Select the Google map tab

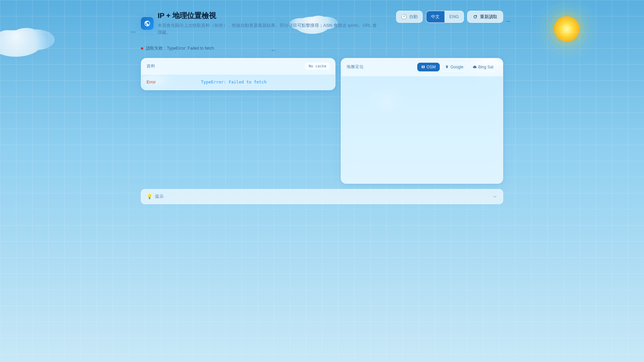pyautogui.click(x=454, y=67)
